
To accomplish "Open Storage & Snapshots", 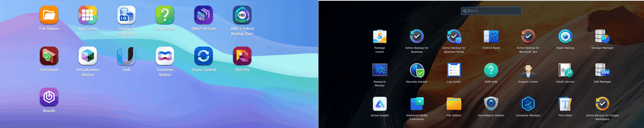I will pos(126,15).
